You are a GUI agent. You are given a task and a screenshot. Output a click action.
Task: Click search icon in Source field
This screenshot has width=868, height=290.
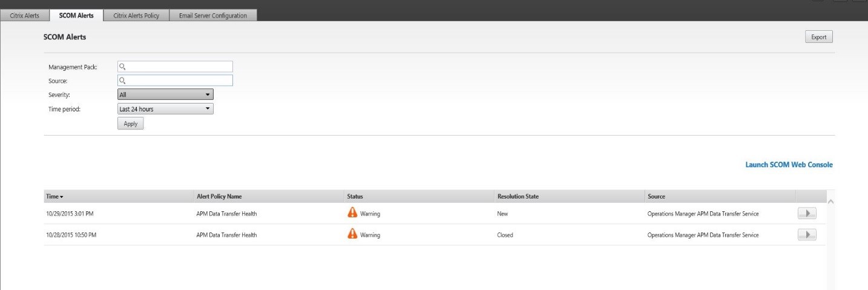[122, 81]
